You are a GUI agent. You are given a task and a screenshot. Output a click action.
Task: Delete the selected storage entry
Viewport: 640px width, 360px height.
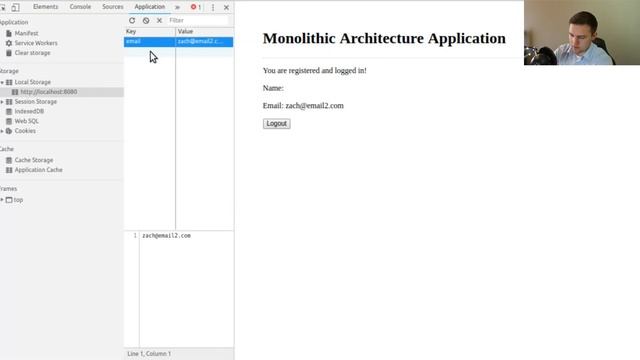159,20
